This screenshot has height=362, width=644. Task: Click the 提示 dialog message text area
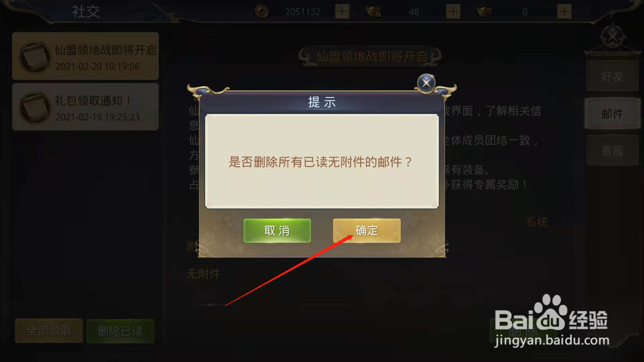point(322,162)
